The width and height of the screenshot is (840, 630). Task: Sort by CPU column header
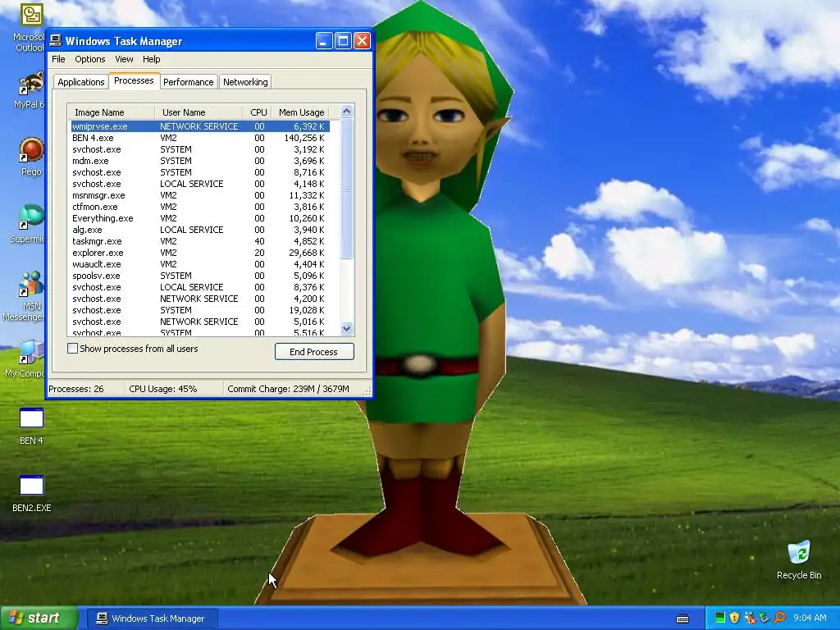[x=258, y=112]
